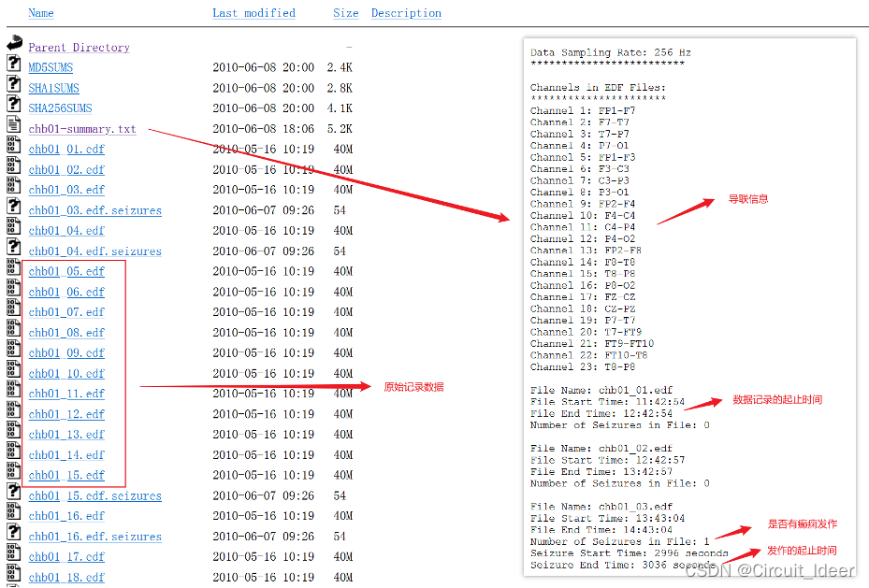Click the binary icon beside chb01_08.edf
The width and height of the screenshot is (869, 588).
click(x=14, y=328)
